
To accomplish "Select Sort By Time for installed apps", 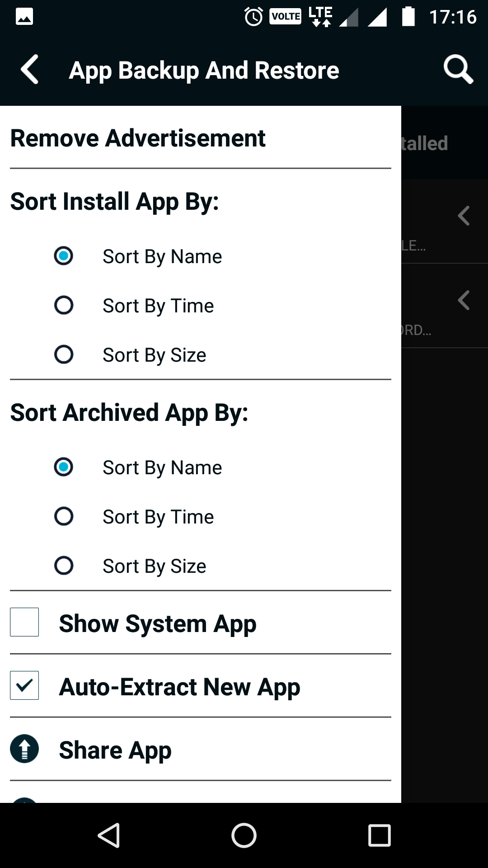I will click(x=64, y=305).
